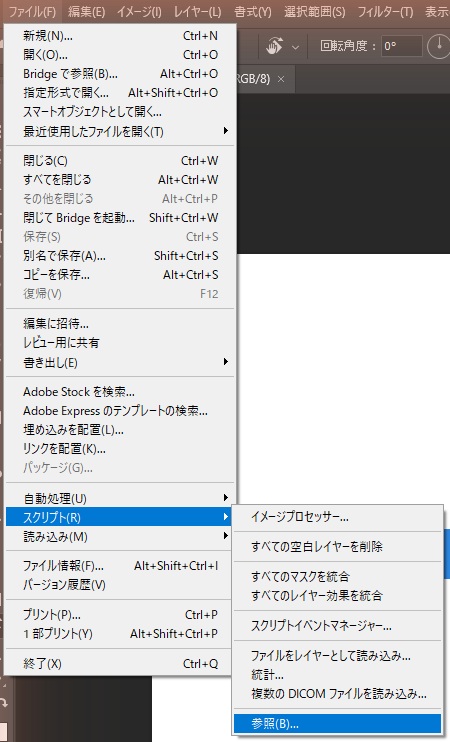Choose バージョン履歴(V) entry
Viewport: 450px width, 742px height.
click(118, 585)
